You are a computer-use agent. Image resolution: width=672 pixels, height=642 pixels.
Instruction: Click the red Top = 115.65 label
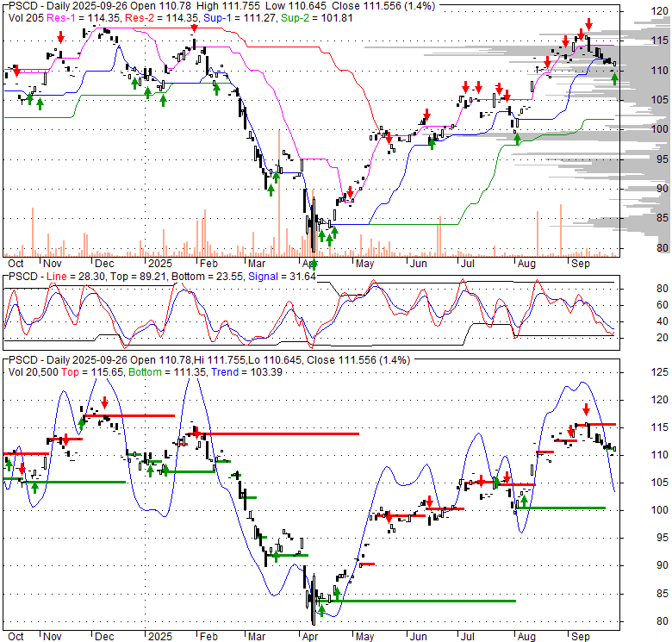tap(92, 372)
